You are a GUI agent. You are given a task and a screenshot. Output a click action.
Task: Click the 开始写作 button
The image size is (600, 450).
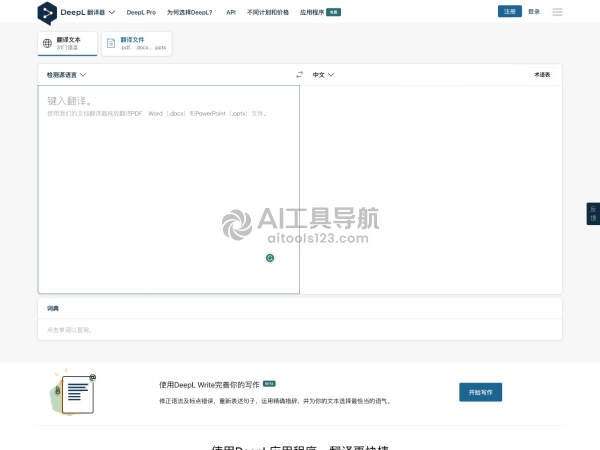coord(481,392)
